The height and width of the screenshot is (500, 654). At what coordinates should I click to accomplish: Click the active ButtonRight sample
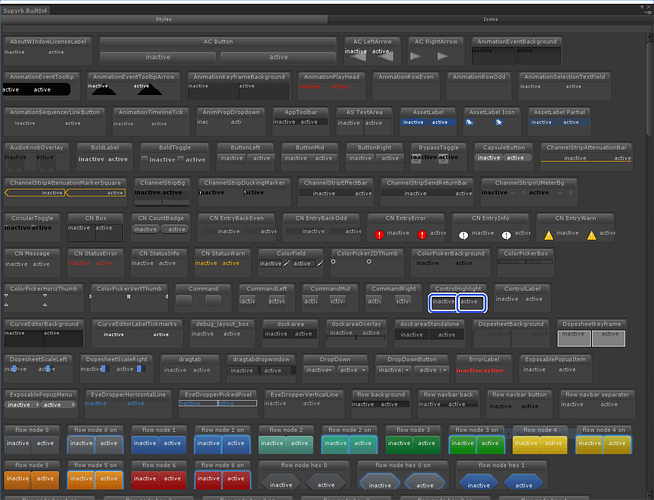390,158
